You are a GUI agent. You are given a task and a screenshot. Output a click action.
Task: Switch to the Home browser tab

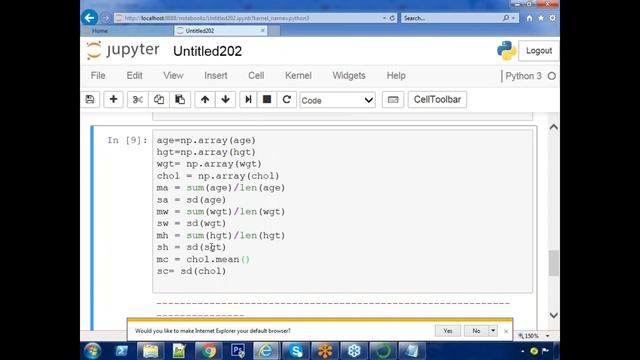127,31
